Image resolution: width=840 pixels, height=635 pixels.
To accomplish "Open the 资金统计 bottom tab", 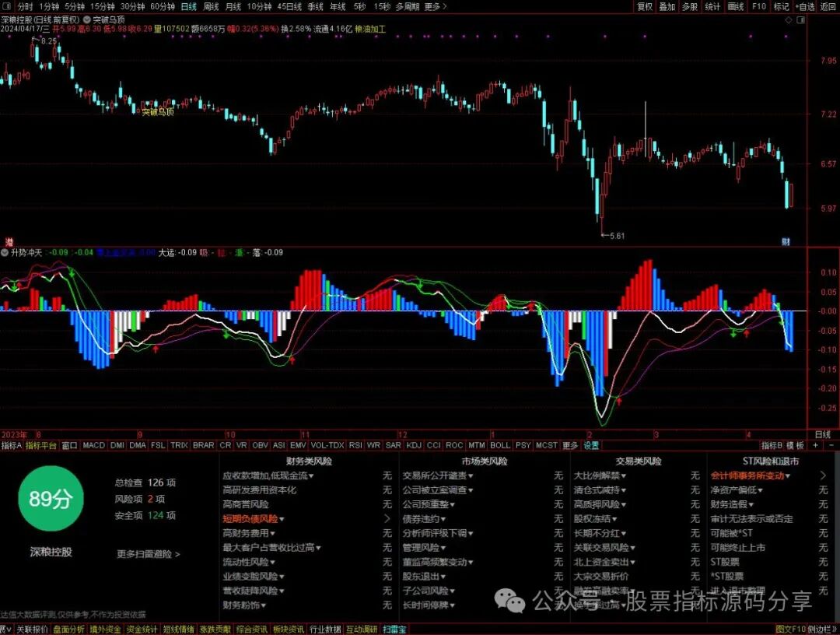I will click(x=142, y=629).
